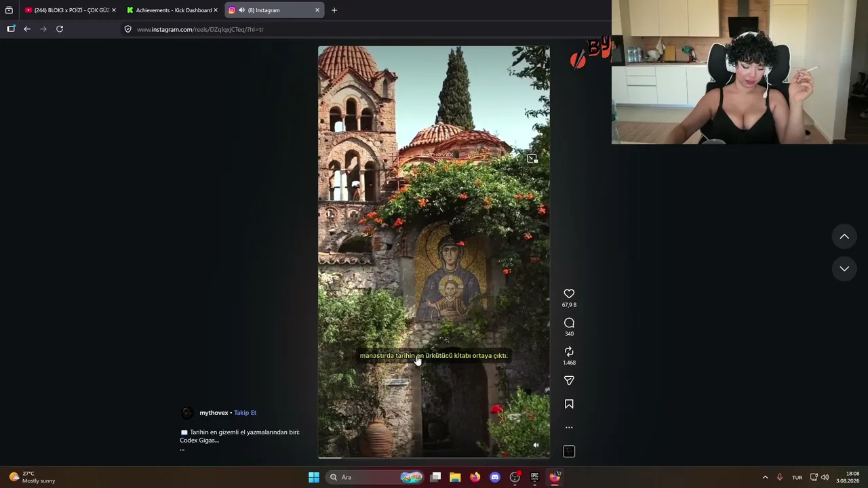Open Task View on the taskbar
This screenshot has height=488, width=868.
[436, 477]
